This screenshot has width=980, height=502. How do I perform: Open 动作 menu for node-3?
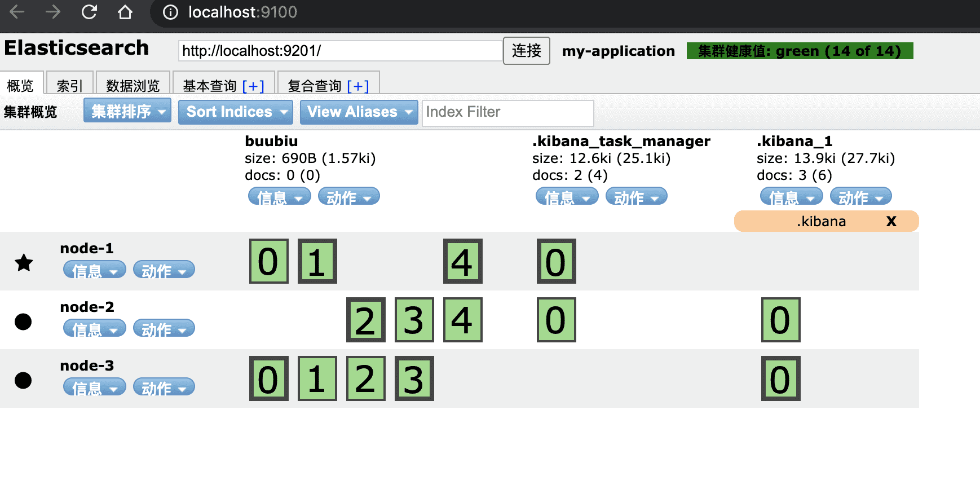point(164,387)
